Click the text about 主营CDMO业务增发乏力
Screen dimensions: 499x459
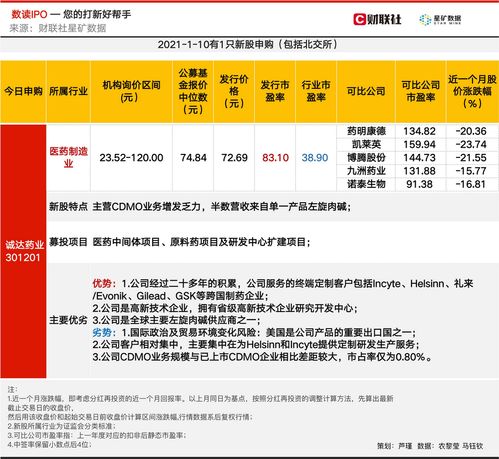(x=222, y=207)
